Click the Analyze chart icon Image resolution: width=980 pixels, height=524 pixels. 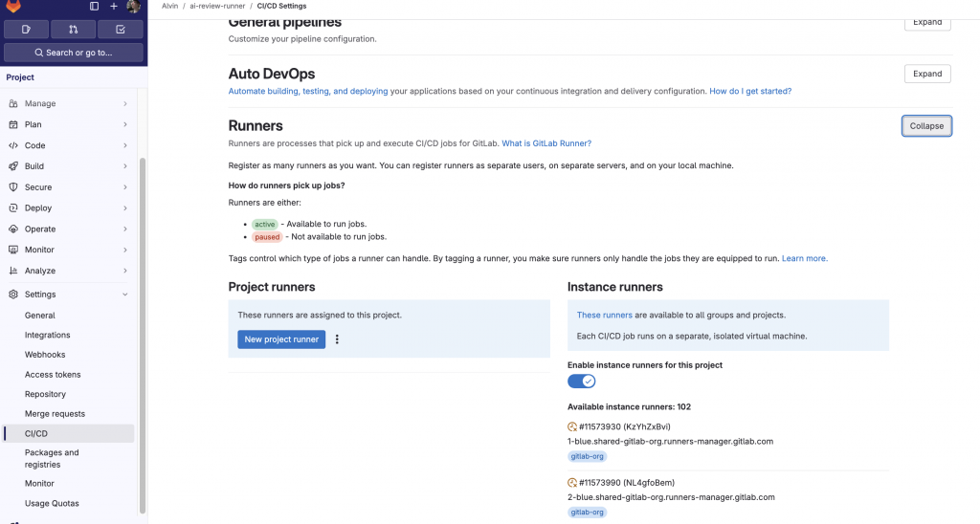pos(13,271)
